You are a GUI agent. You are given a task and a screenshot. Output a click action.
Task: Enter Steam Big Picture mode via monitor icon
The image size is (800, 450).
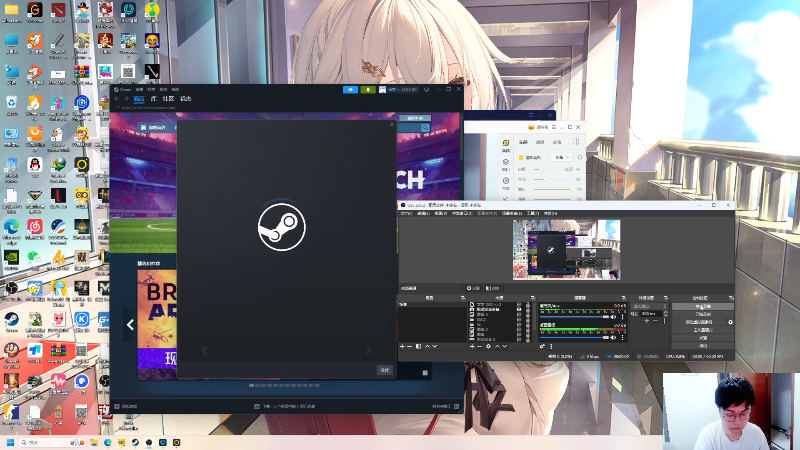(427, 89)
